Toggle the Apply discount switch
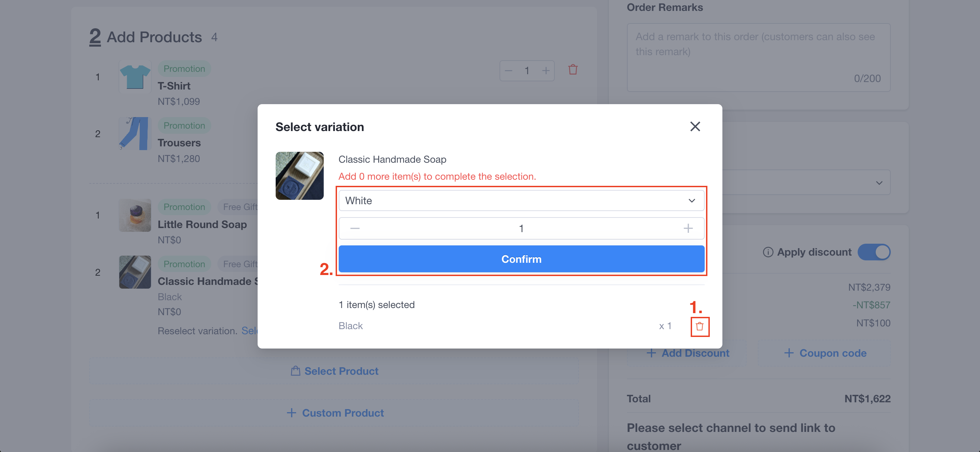Viewport: 980px width, 452px height. coord(874,252)
